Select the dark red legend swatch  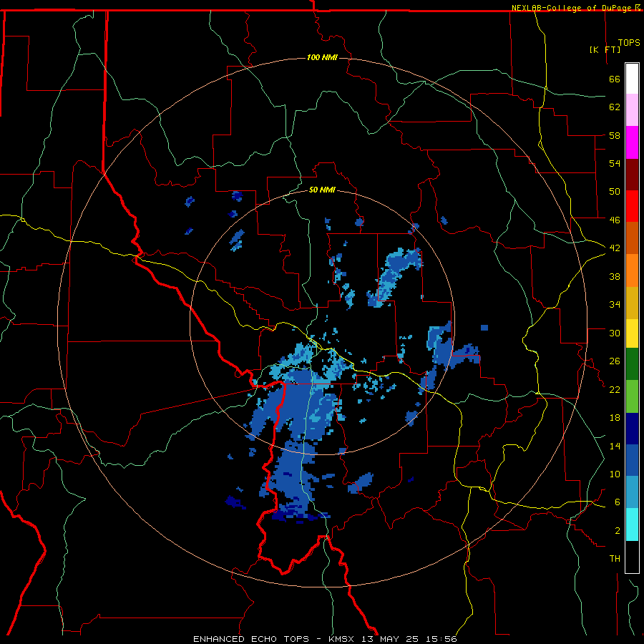pos(632,175)
